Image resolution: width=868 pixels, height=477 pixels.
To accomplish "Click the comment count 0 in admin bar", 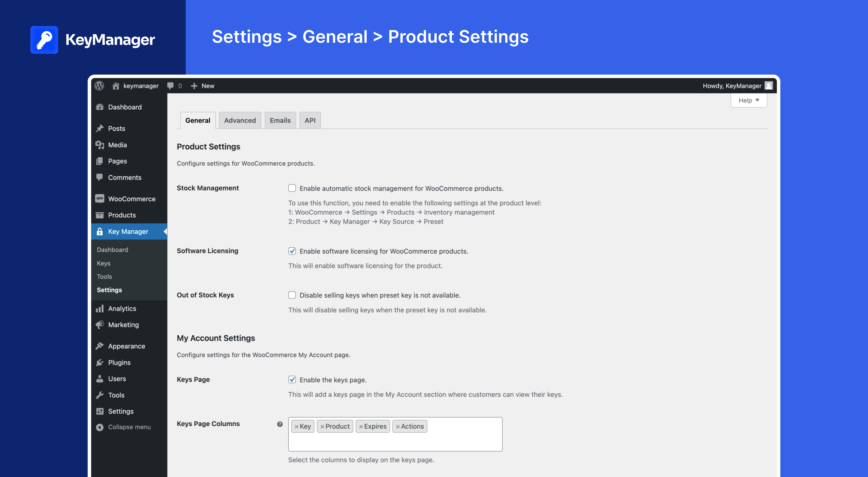I will 180,86.
